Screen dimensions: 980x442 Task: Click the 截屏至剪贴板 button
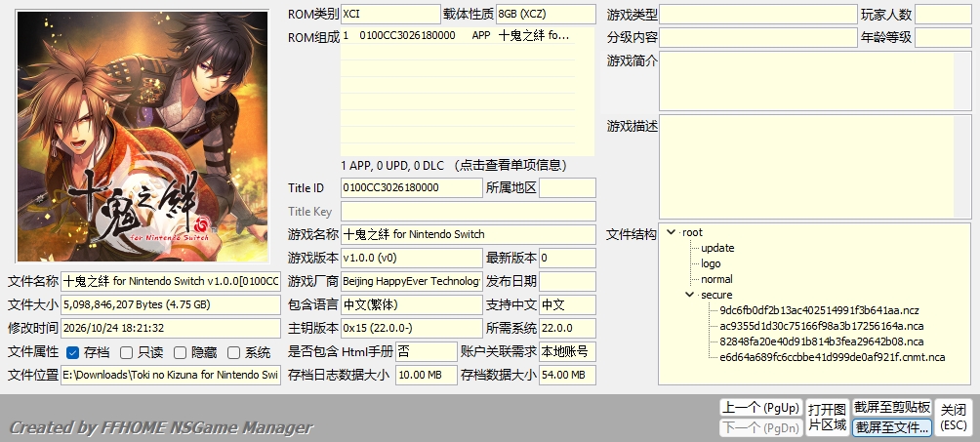point(892,408)
